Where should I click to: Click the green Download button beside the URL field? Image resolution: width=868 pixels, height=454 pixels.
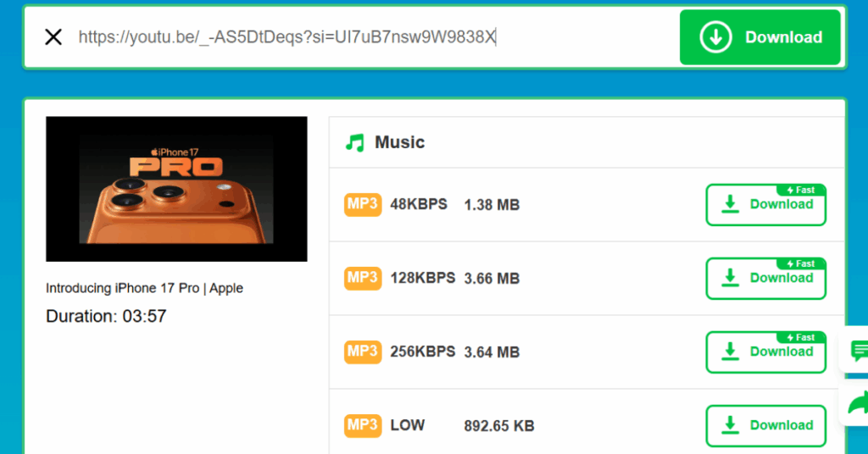click(x=760, y=37)
